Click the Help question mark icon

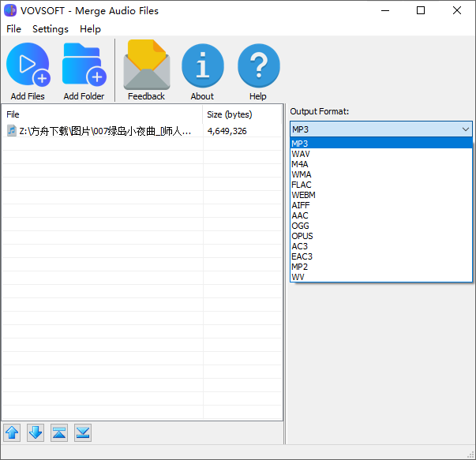[x=259, y=65]
